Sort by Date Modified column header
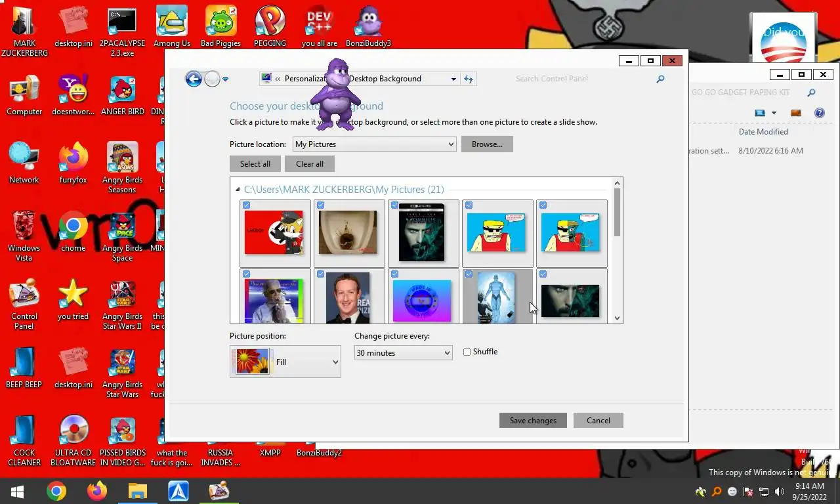The width and height of the screenshot is (840, 504). click(763, 132)
